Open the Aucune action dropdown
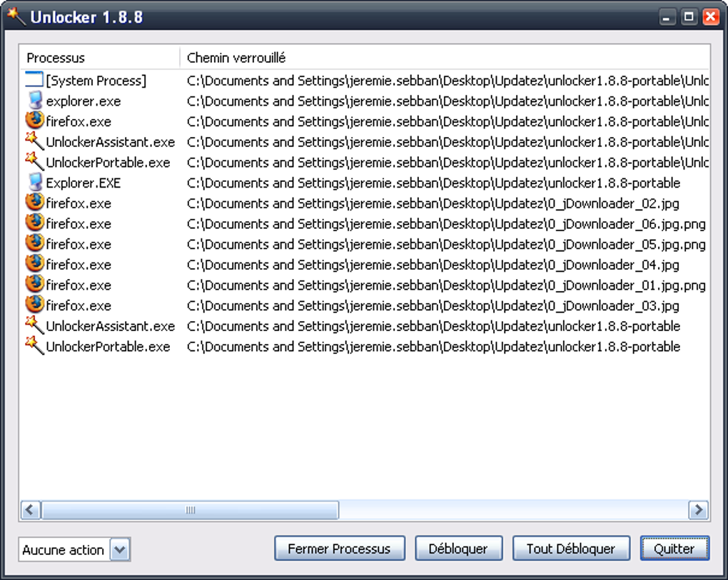 pos(120,549)
